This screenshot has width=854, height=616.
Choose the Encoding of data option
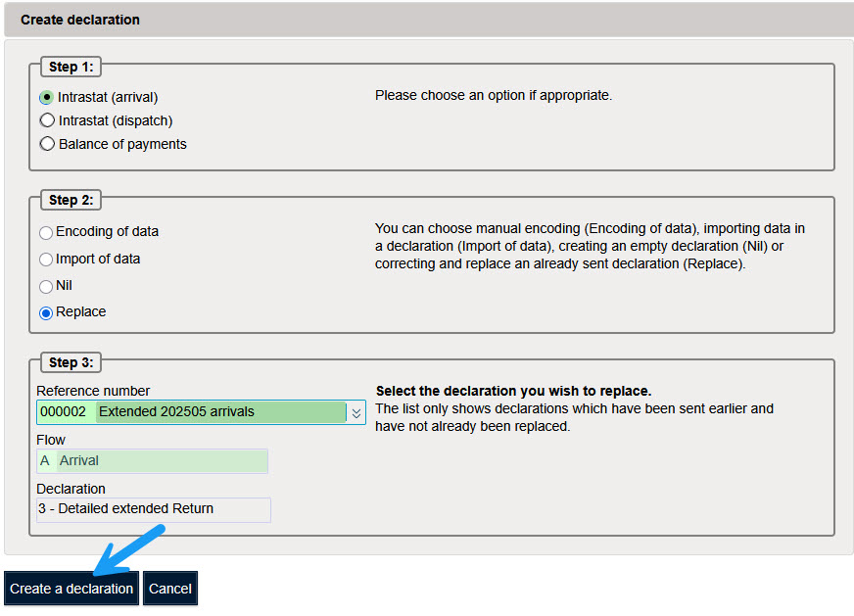pos(46,233)
